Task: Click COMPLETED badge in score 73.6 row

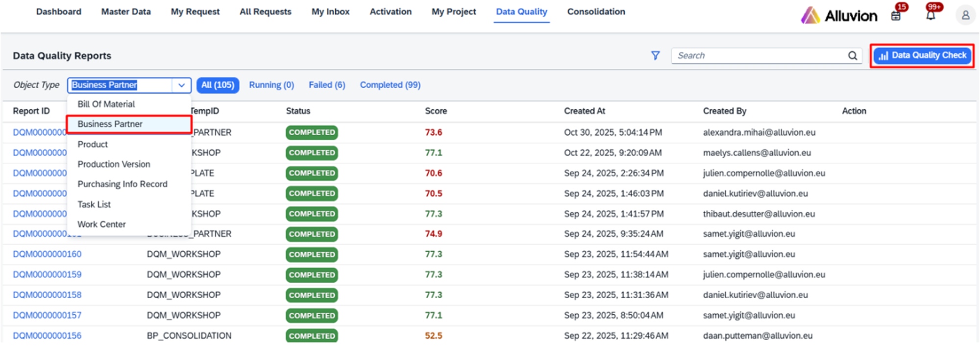Action: click(x=312, y=133)
